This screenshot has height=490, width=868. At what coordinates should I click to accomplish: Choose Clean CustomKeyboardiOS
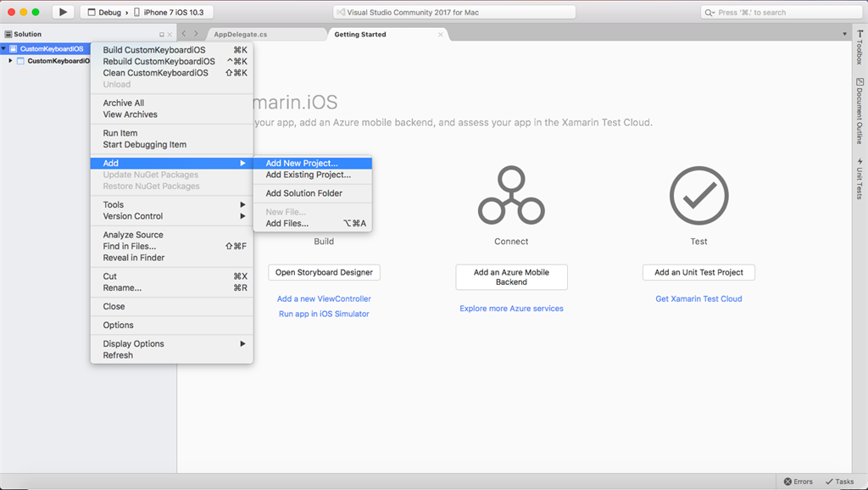point(171,73)
